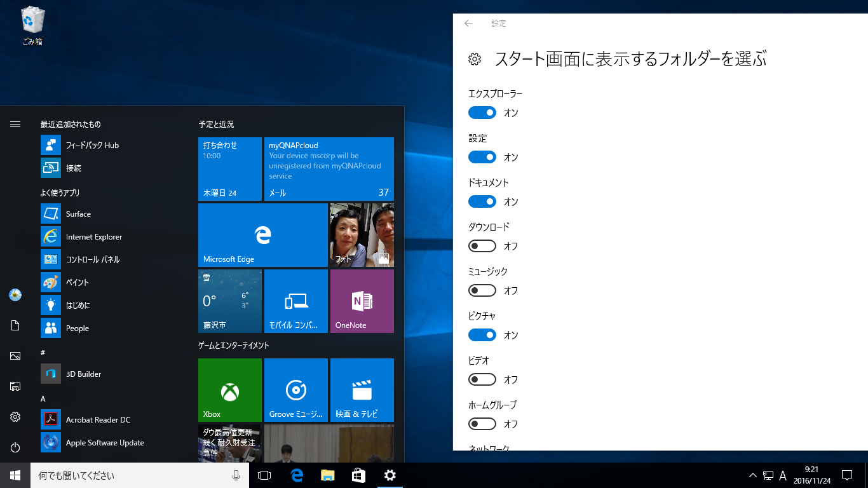This screenshot has width=868, height=488.
Task: Enable the ダウンロード folder toggle
Action: pos(482,245)
